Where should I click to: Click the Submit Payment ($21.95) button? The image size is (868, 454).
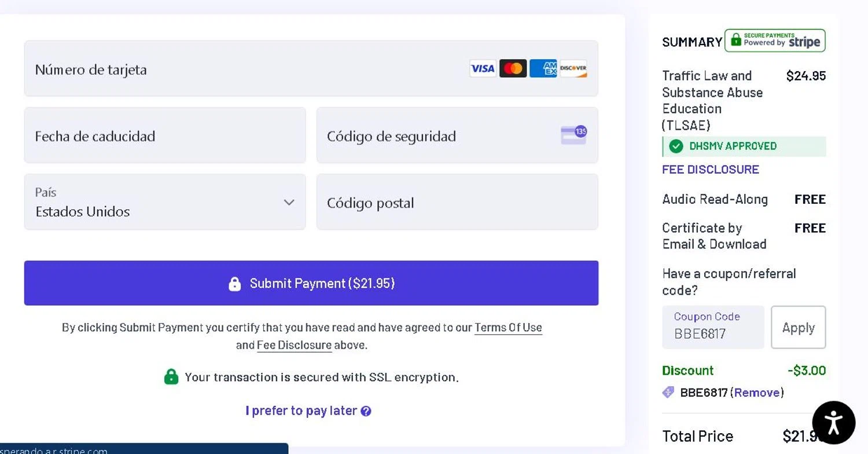click(x=311, y=283)
